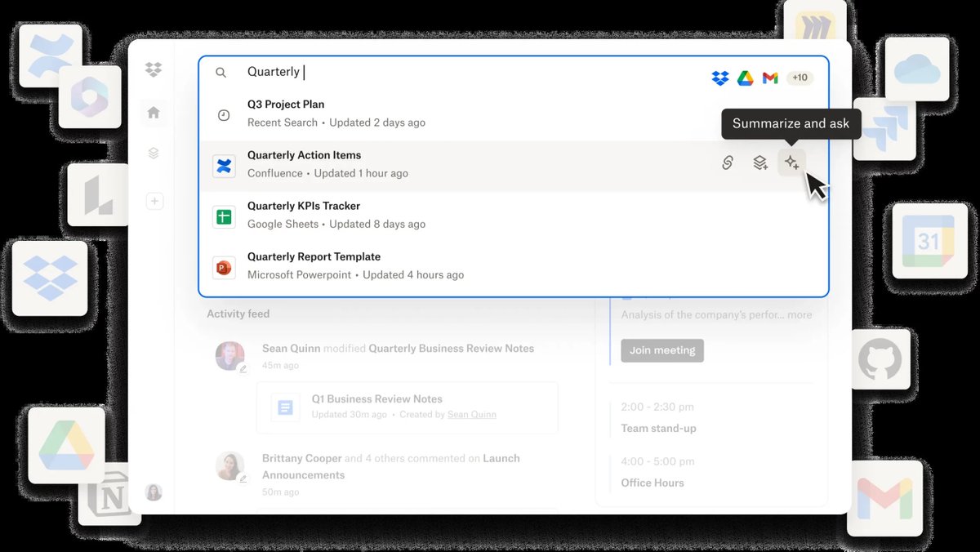Viewport: 980px width, 552px height.
Task: Click the Google Drive app tile
Action: point(67,445)
